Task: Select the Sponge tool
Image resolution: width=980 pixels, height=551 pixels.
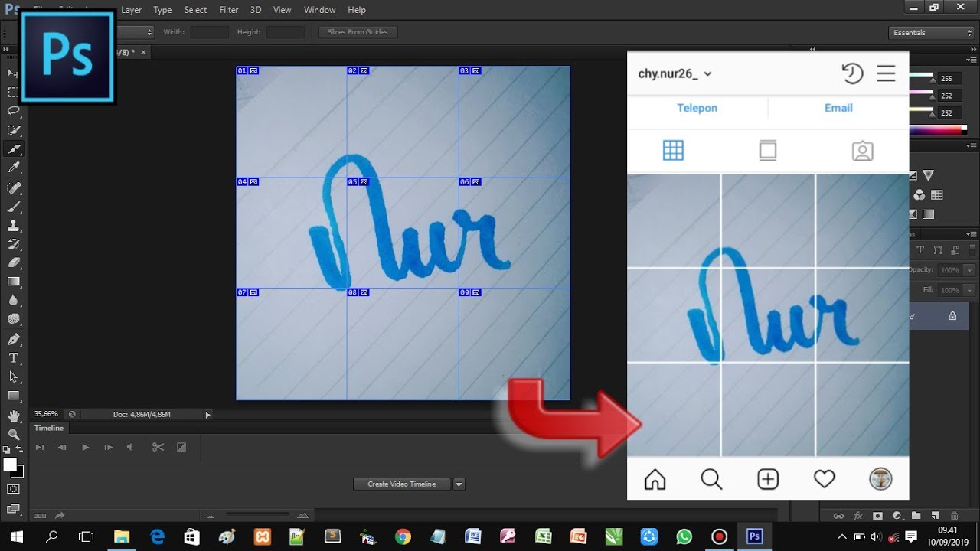Action: [x=13, y=319]
